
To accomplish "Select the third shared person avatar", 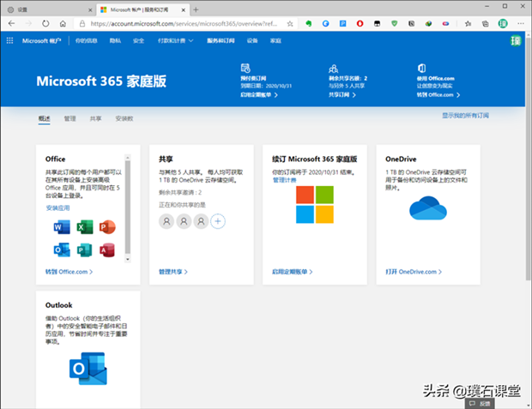I will click(201, 221).
